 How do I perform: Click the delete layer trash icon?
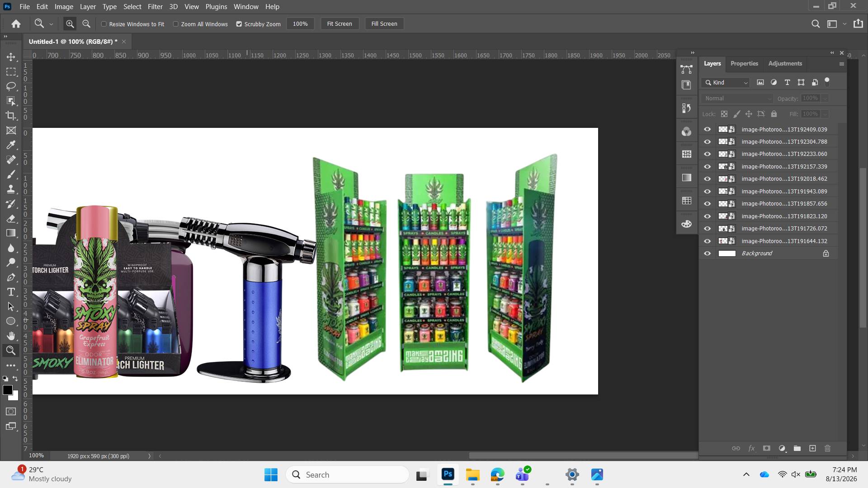(x=827, y=448)
